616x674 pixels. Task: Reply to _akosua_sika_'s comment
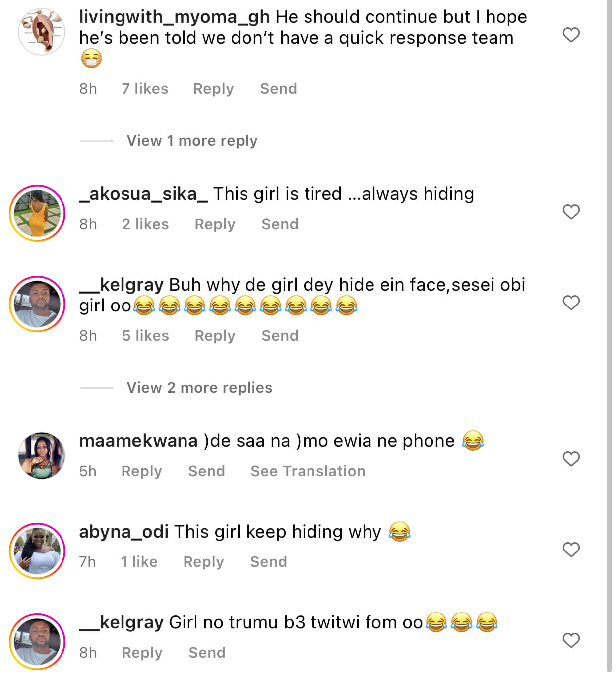point(215,224)
